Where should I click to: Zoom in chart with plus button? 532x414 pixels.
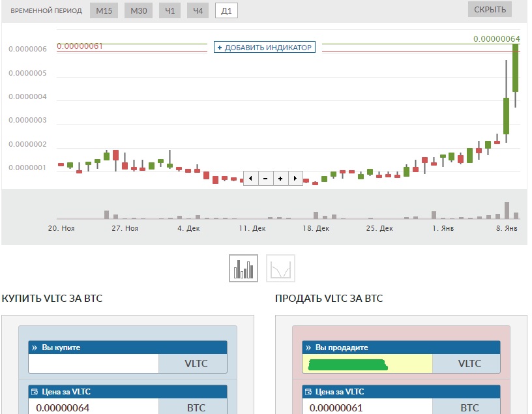coord(280,178)
